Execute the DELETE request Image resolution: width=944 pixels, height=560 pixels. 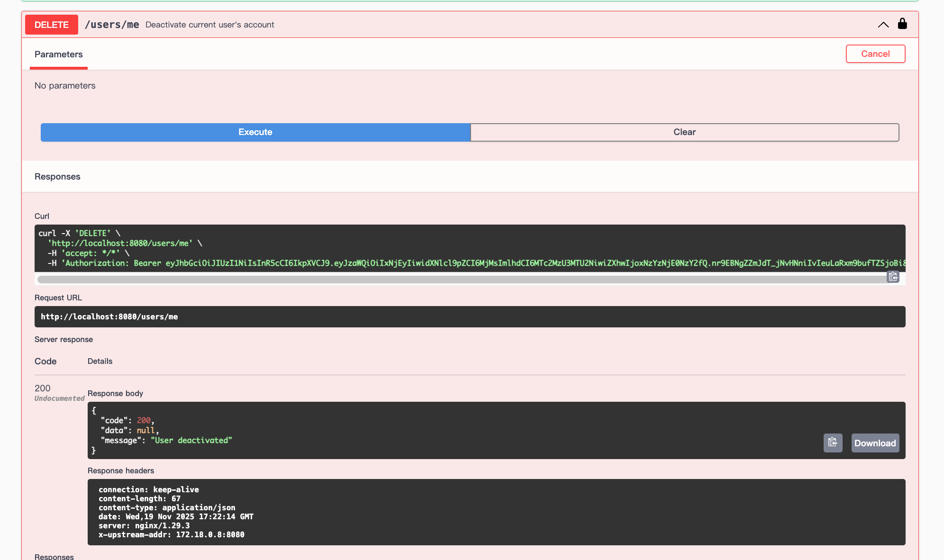pos(255,132)
